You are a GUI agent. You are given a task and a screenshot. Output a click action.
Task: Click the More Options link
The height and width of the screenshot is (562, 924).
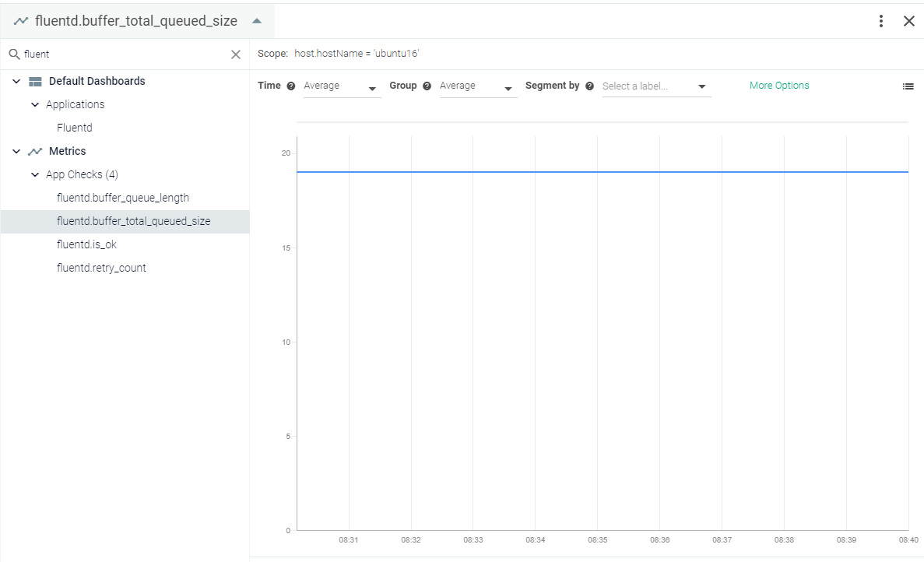pyautogui.click(x=779, y=86)
